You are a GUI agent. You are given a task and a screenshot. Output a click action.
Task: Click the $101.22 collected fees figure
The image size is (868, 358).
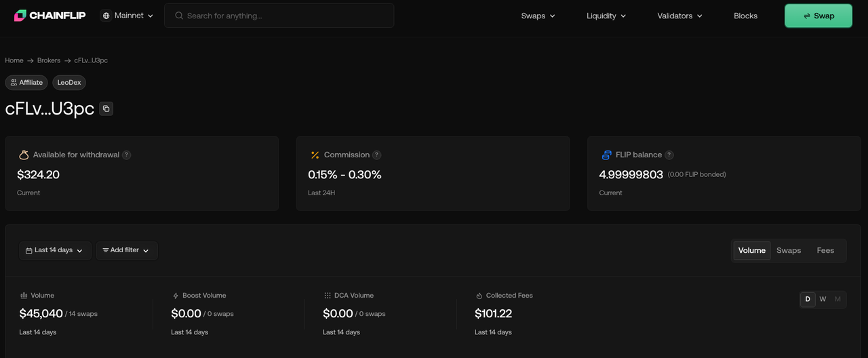coord(494,314)
